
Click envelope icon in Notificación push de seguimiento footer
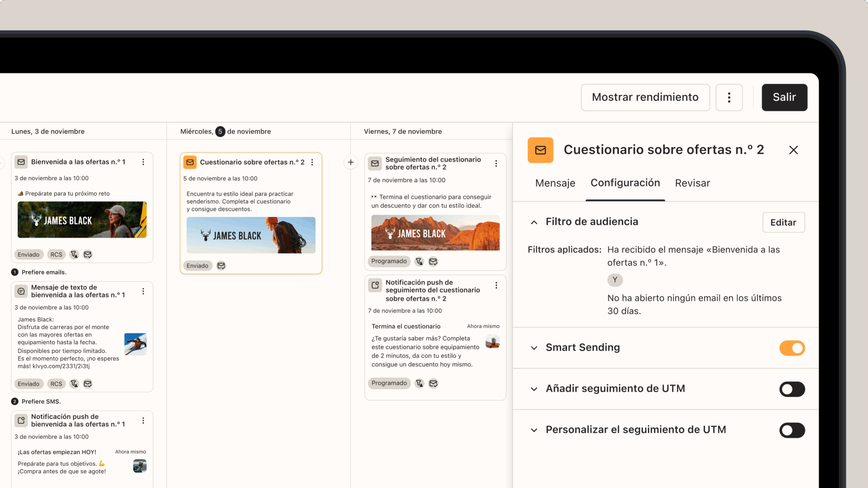[x=433, y=383]
